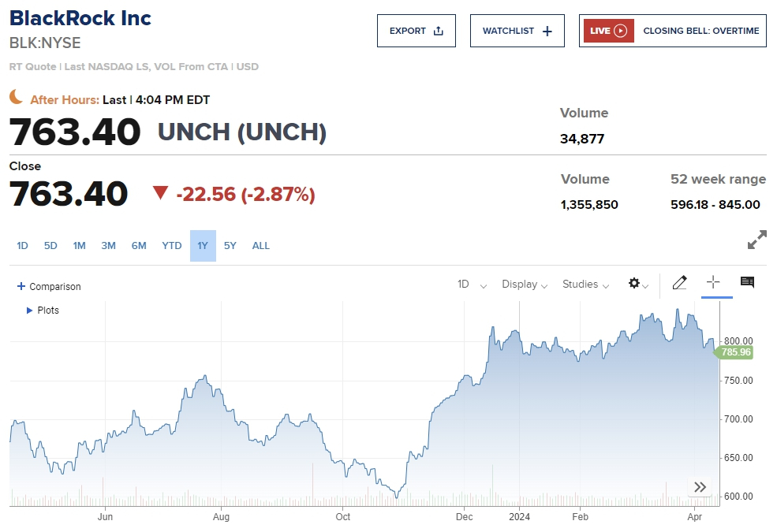
Task: Expand chart to full screen
Action: [x=756, y=240]
